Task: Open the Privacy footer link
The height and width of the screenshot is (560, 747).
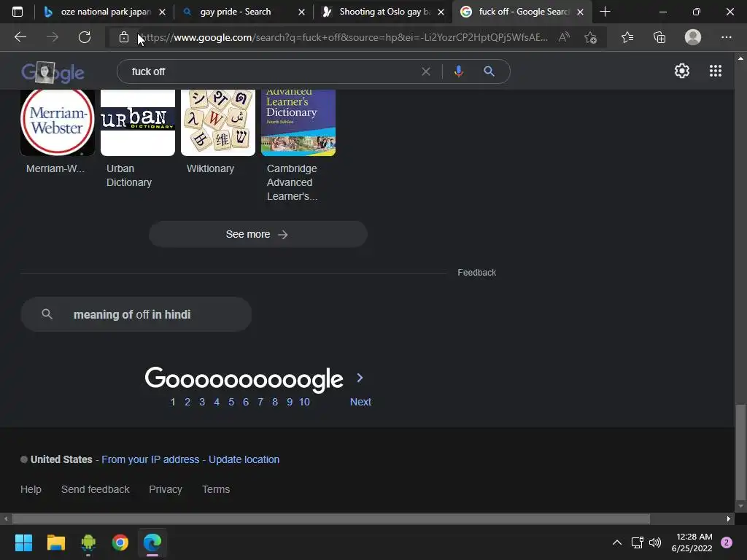Action: [x=166, y=489]
